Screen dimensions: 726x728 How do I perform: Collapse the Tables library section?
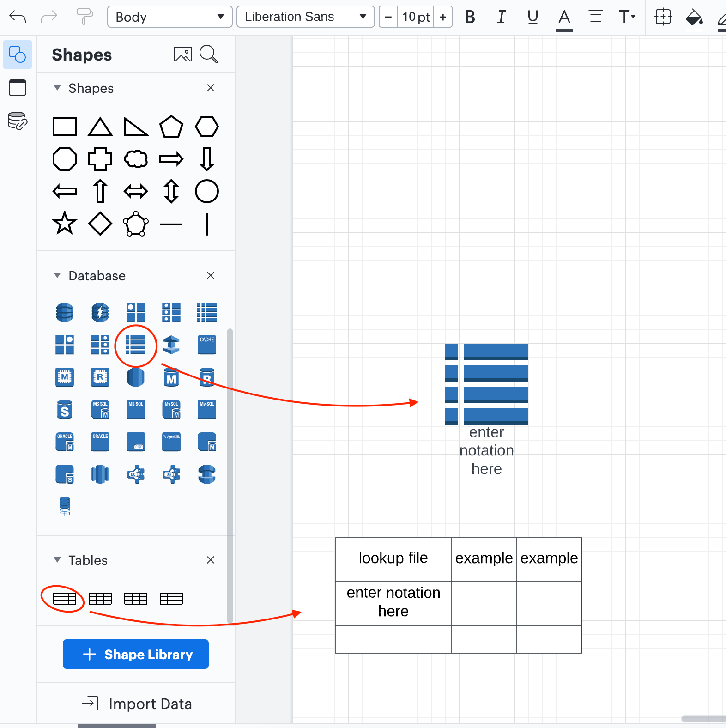[57, 560]
